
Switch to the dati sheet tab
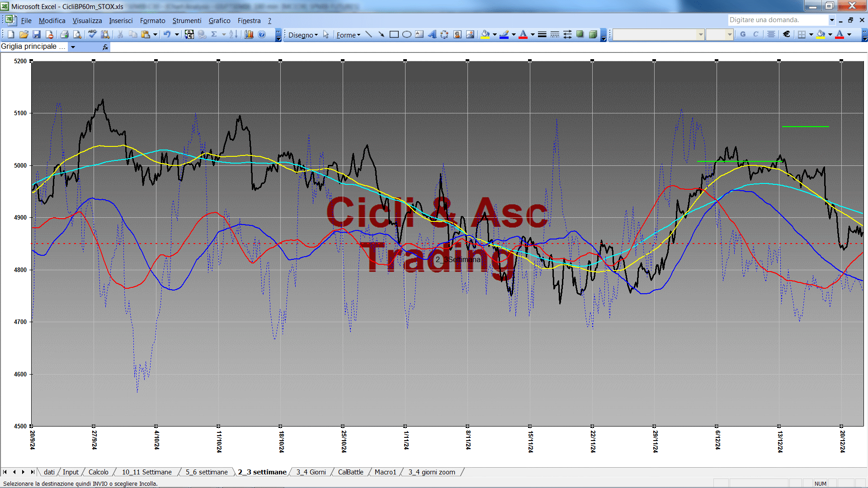point(49,472)
